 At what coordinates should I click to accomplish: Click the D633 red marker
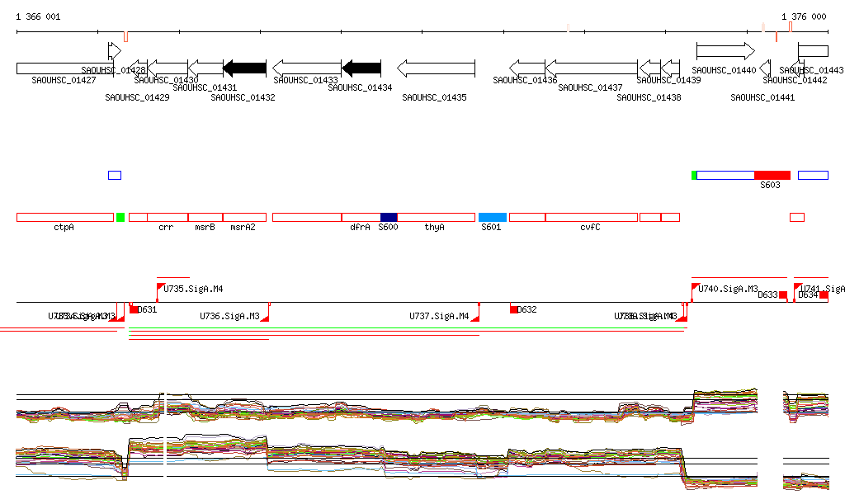(783, 295)
